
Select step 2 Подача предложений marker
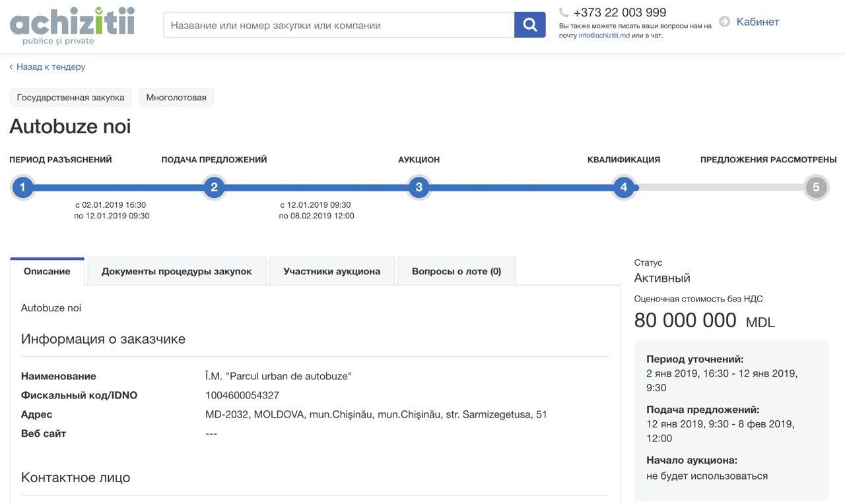click(214, 187)
